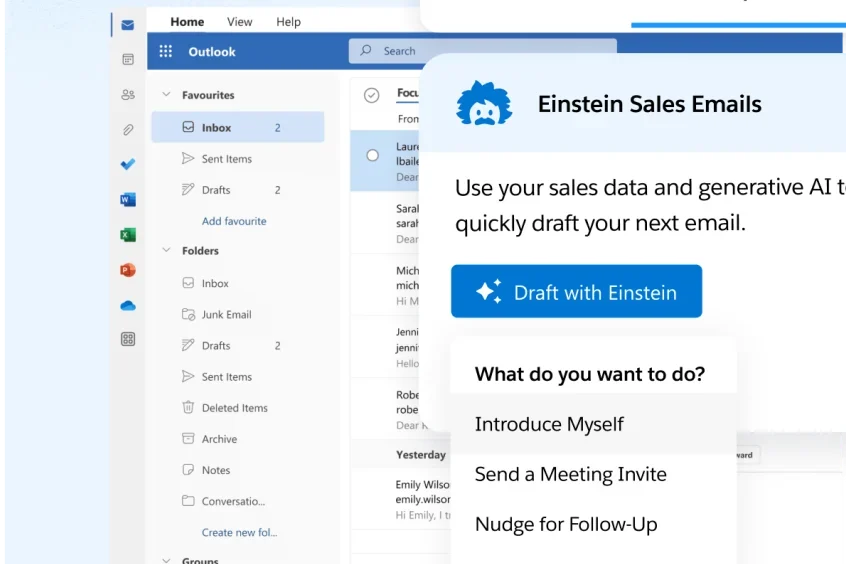The image size is (846, 564).
Task: Switch to the Focused inbox tab
Action: (408, 93)
